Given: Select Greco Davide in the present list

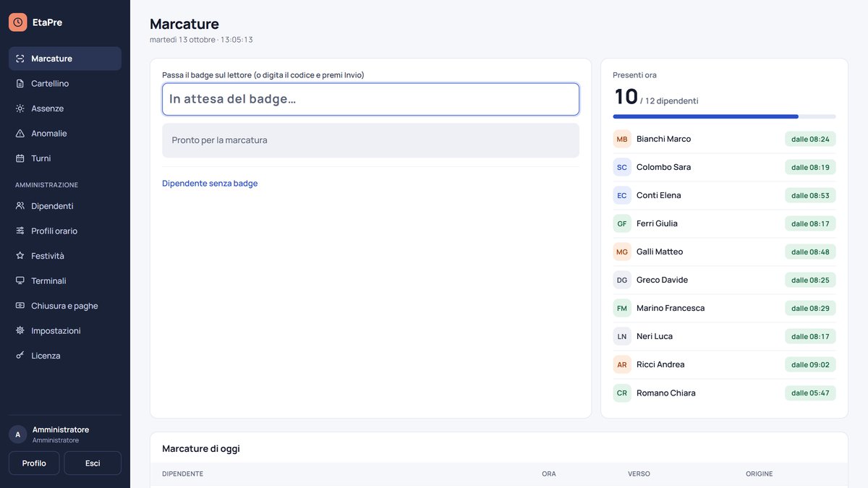Looking at the screenshot, I should (x=724, y=280).
